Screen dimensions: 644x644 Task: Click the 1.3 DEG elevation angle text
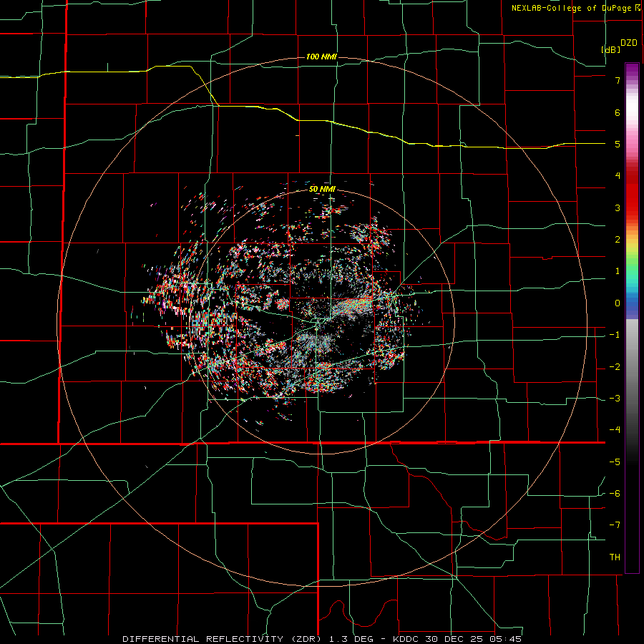(351, 639)
